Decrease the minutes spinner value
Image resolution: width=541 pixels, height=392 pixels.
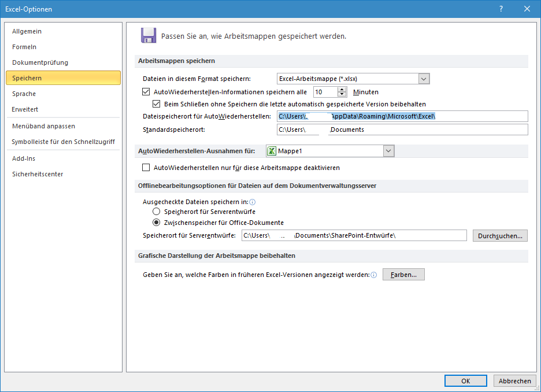(342, 94)
